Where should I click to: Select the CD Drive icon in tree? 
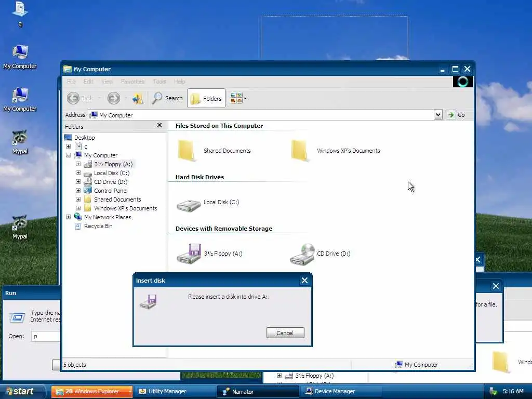[88, 181]
